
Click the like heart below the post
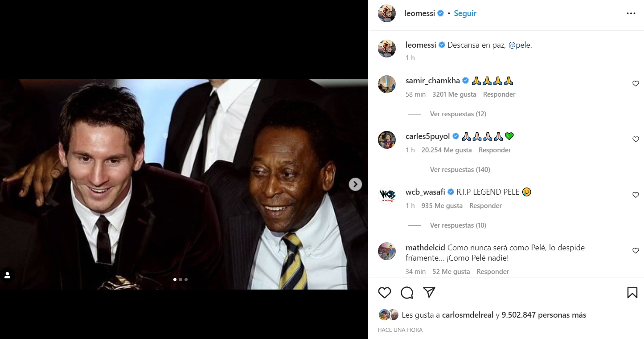tap(384, 293)
